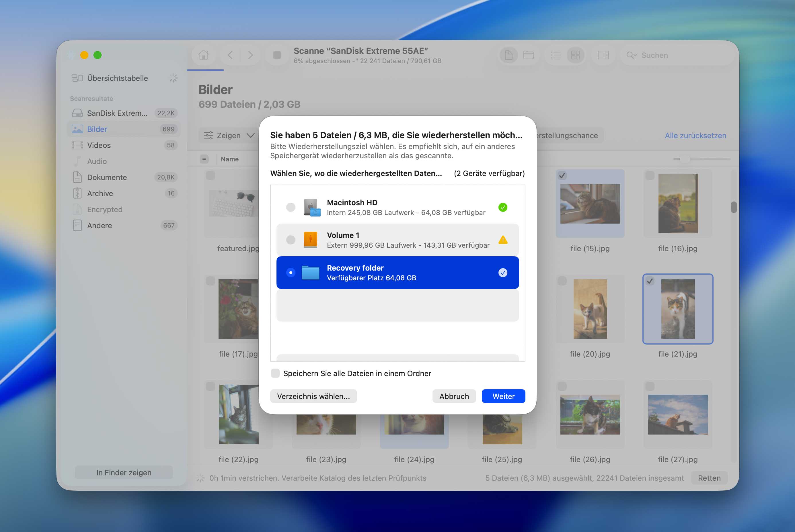795x532 pixels.
Task: Check featured.jpg checkbox
Action: click(211, 175)
